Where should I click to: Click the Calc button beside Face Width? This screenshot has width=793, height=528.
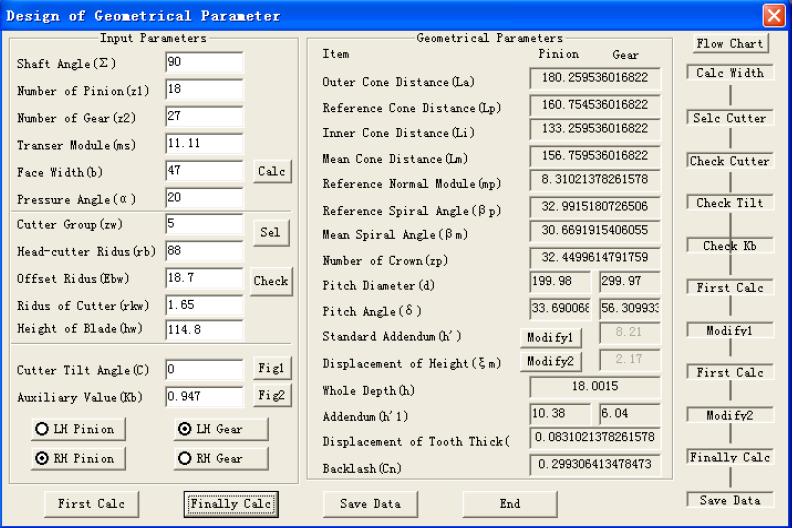pos(272,171)
